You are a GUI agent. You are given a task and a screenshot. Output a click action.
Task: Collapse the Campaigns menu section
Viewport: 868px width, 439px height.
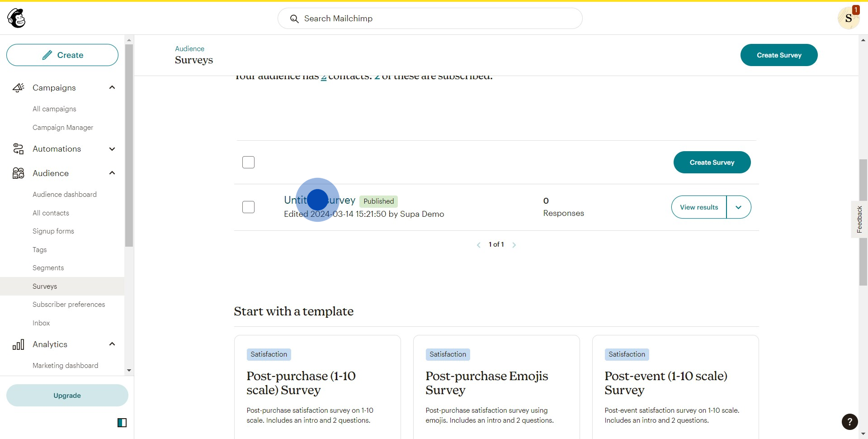[x=112, y=88]
